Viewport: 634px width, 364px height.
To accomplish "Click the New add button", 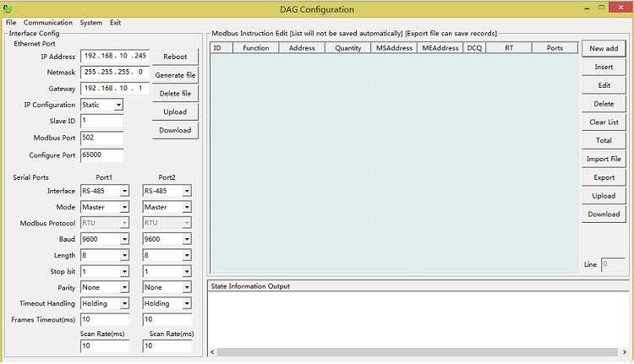I will 604,48.
